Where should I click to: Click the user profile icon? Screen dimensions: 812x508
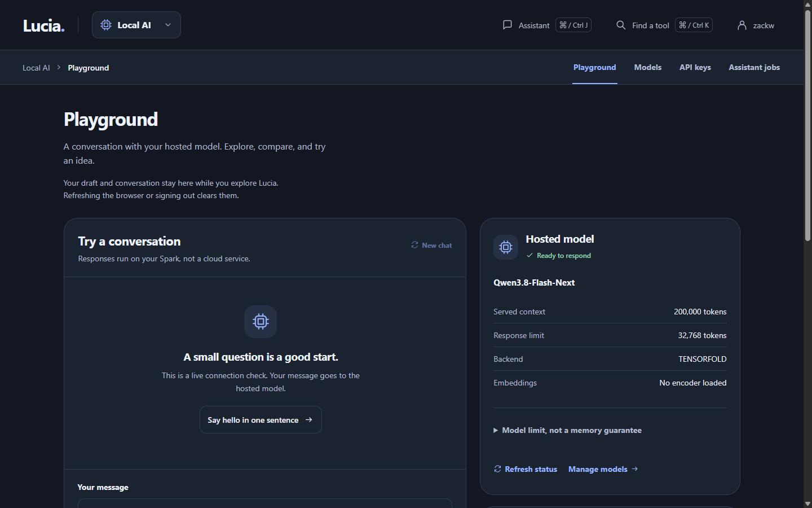[x=742, y=25]
